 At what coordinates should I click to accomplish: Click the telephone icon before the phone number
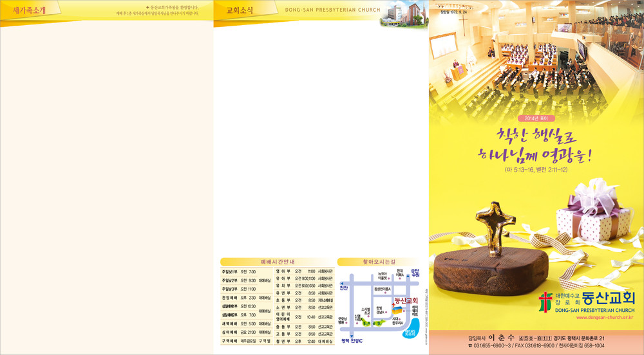coord(470,346)
